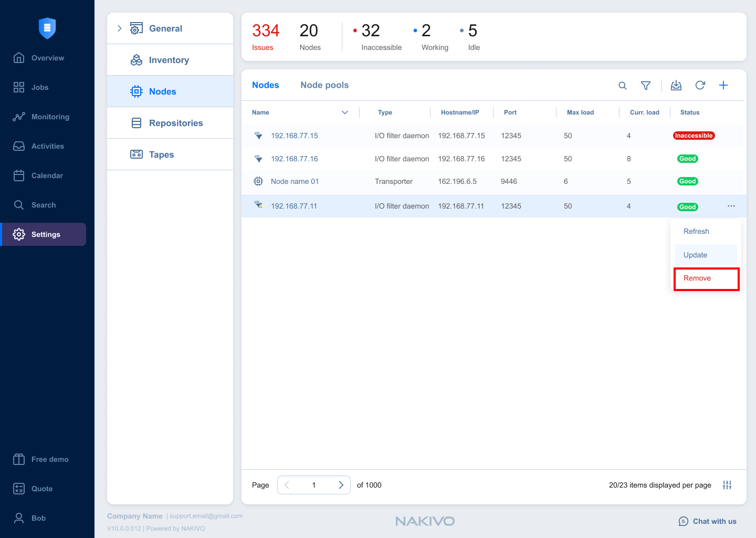The image size is (756, 538).
Task: Click the Chat with us icon
Action: [x=683, y=521]
